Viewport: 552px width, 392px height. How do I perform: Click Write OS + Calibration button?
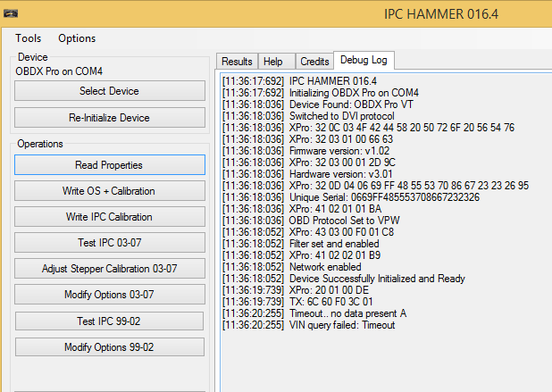point(110,191)
